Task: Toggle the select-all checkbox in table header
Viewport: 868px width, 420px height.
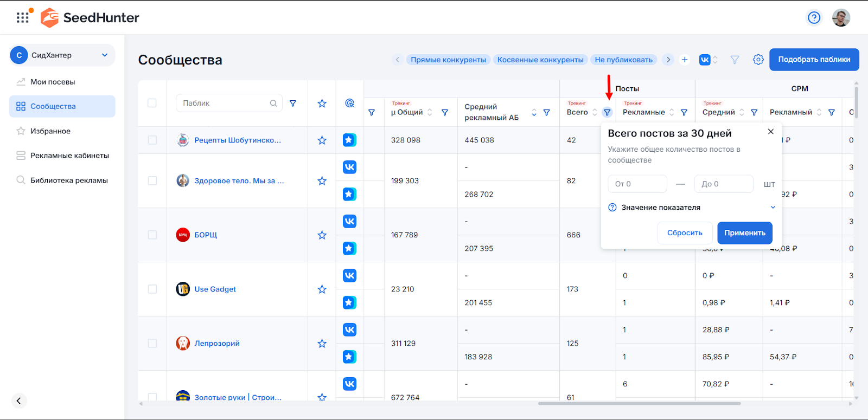Action: 152,103
